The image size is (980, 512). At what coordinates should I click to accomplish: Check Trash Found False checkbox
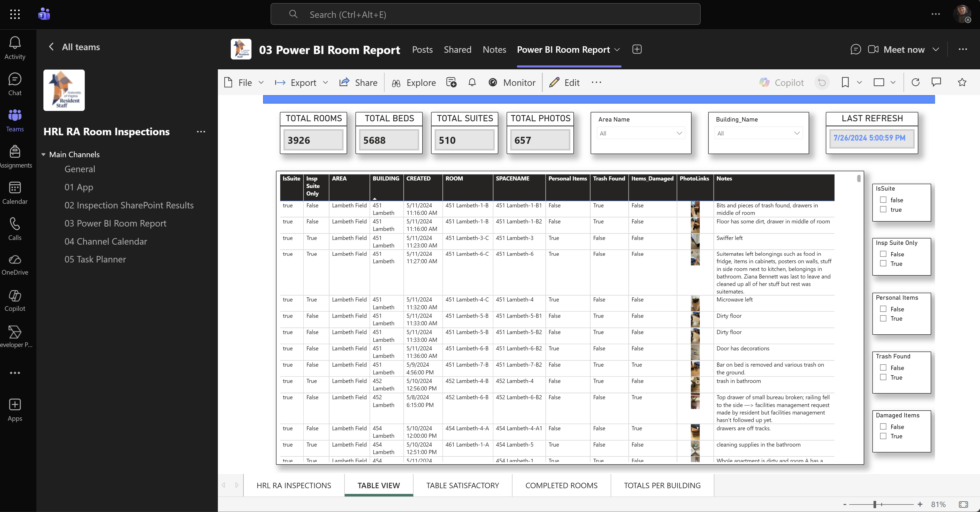pyautogui.click(x=883, y=368)
